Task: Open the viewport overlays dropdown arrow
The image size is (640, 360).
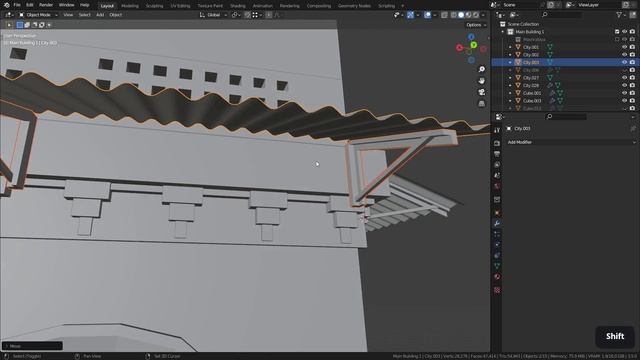Action: tap(435, 15)
